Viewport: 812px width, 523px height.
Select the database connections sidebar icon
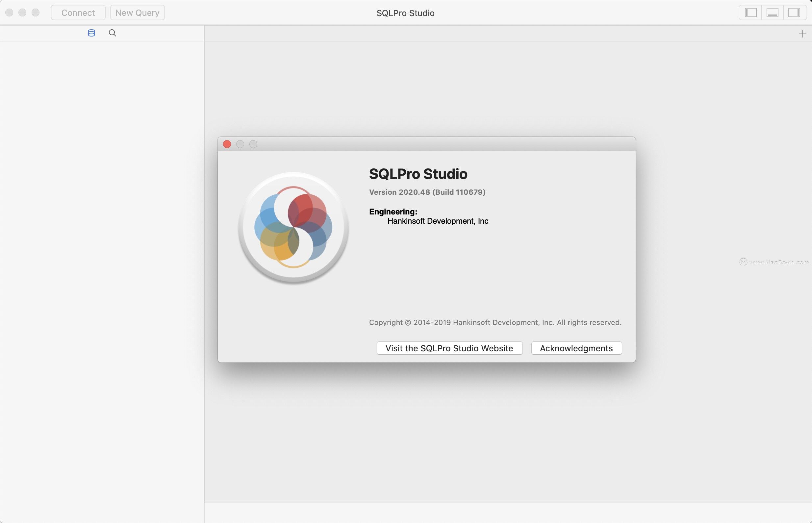91,33
